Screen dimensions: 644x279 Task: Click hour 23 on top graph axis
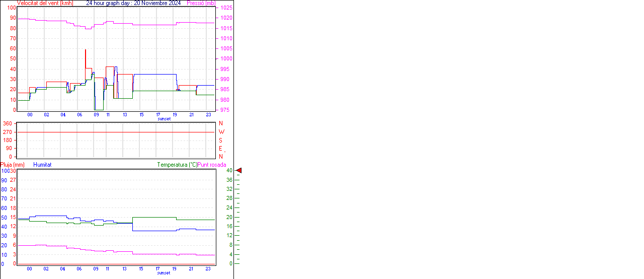coord(208,115)
